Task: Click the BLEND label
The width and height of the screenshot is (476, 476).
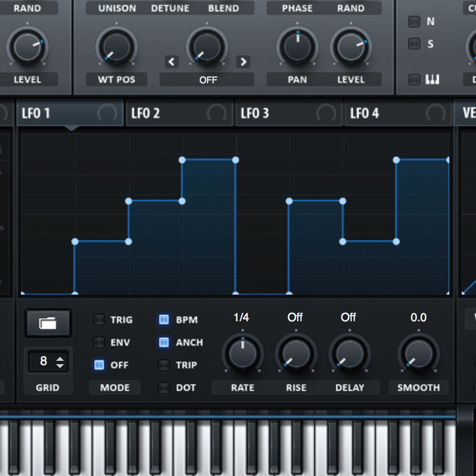Action: pos(224,8)
